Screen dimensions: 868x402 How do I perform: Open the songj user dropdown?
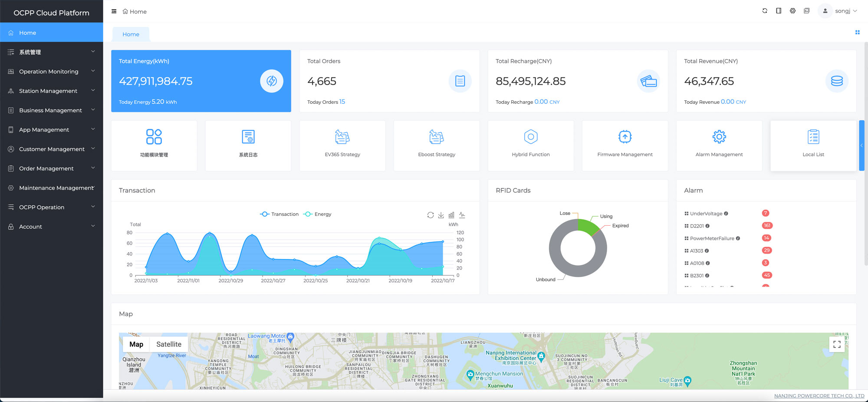[x=841, y=11]
